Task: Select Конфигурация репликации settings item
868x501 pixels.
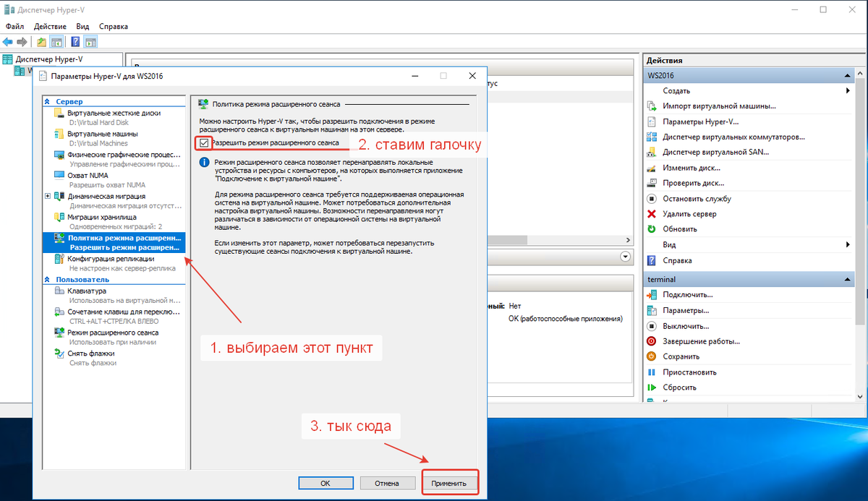Action: click(110, 258)
